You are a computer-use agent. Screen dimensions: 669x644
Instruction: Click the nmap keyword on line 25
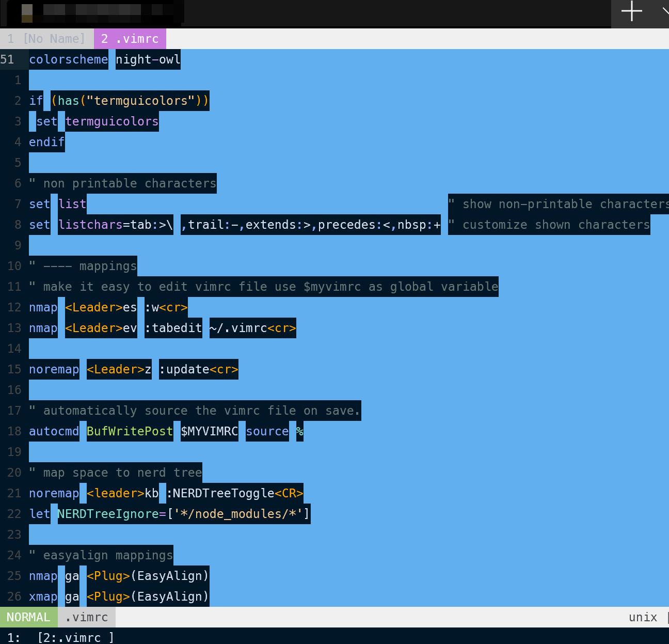[x=43, y=576]
